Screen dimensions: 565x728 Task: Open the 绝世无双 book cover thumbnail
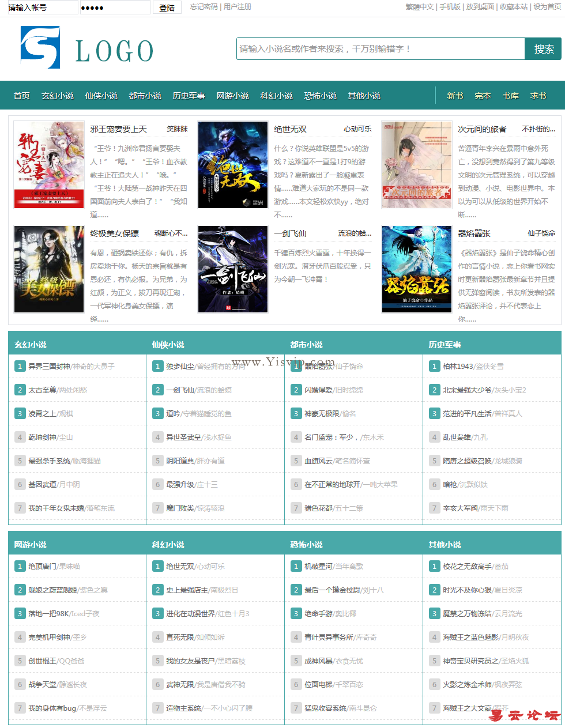(x=233, y=165)
